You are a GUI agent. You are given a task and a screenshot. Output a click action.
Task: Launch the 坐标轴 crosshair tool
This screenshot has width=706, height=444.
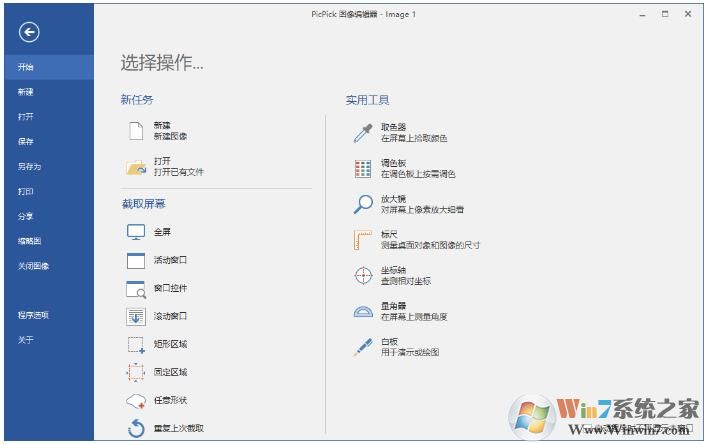pos(363,276)
